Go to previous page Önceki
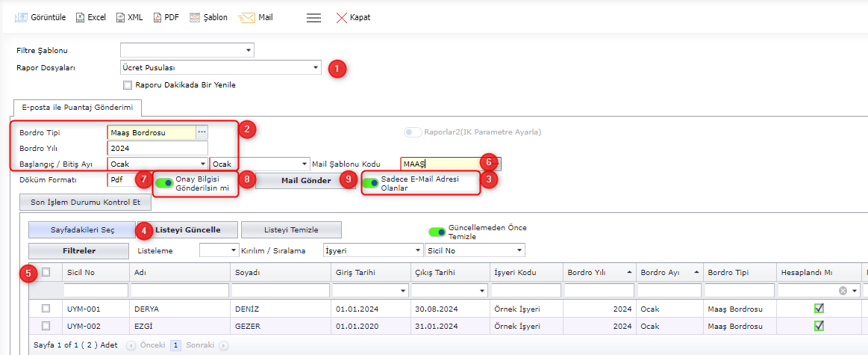 point(146,345)
